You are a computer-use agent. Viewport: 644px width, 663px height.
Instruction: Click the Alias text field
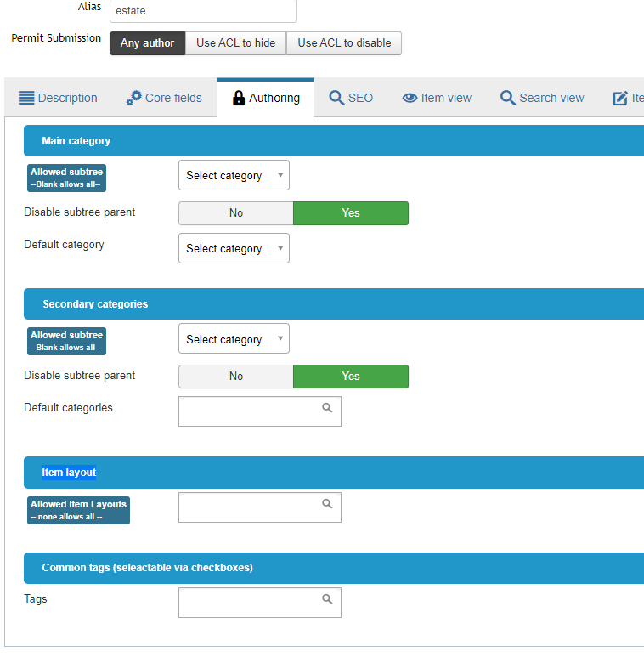tap(202, 11)
